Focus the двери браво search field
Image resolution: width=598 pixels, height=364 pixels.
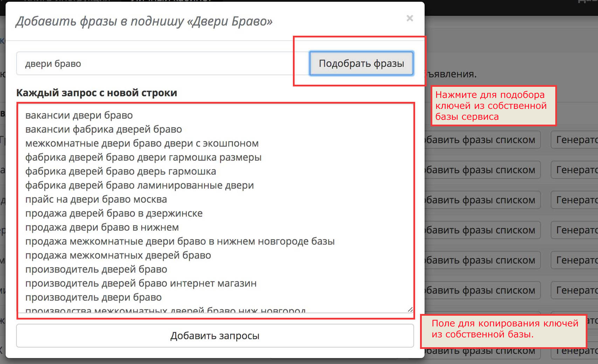tap(163, 63)
